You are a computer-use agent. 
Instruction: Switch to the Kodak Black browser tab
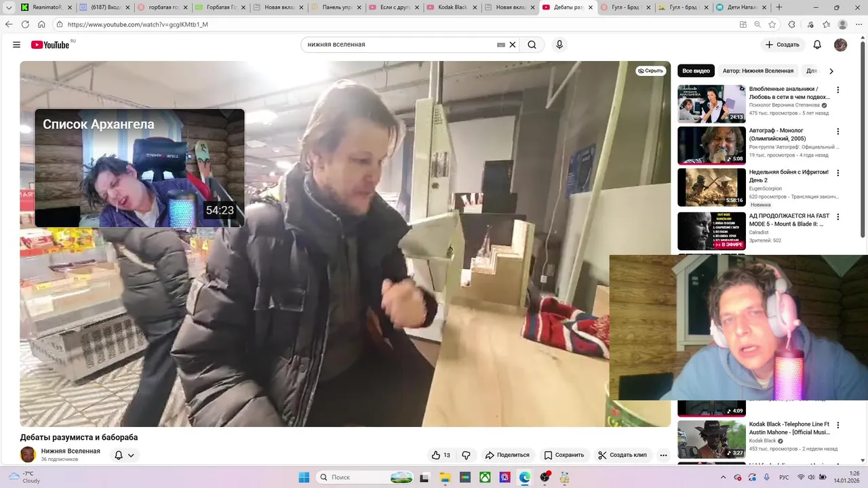tap(452, 7)
